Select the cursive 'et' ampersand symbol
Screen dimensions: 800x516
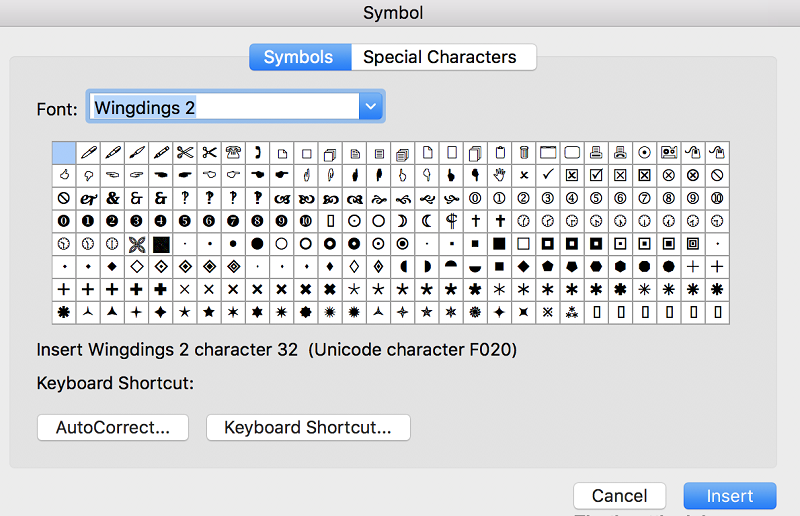(x=88, y=199)
